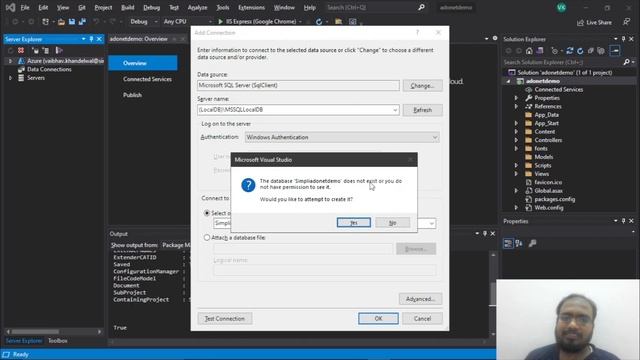Open the Build menu
Viewport: 640px width, 360px height.
128,7
